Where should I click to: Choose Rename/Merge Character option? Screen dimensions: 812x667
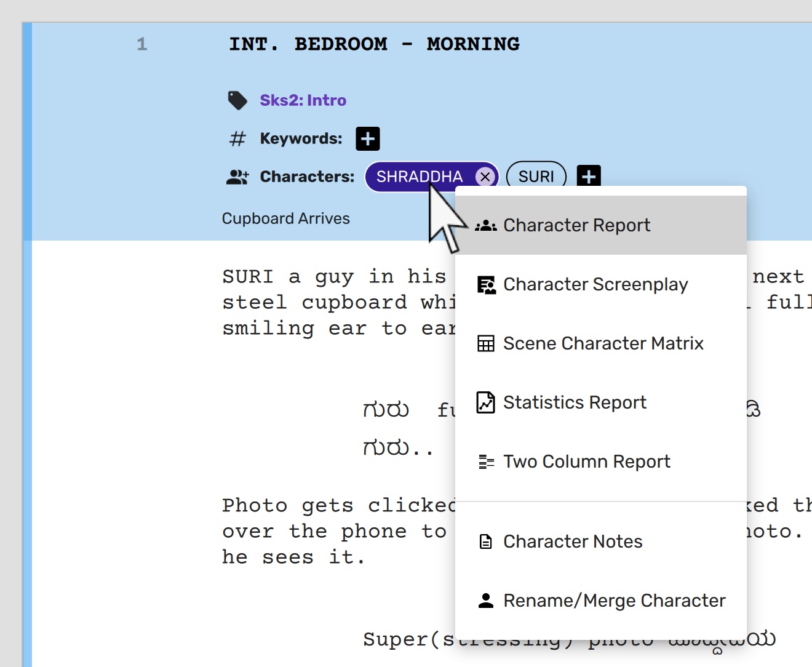click(614, 601)
